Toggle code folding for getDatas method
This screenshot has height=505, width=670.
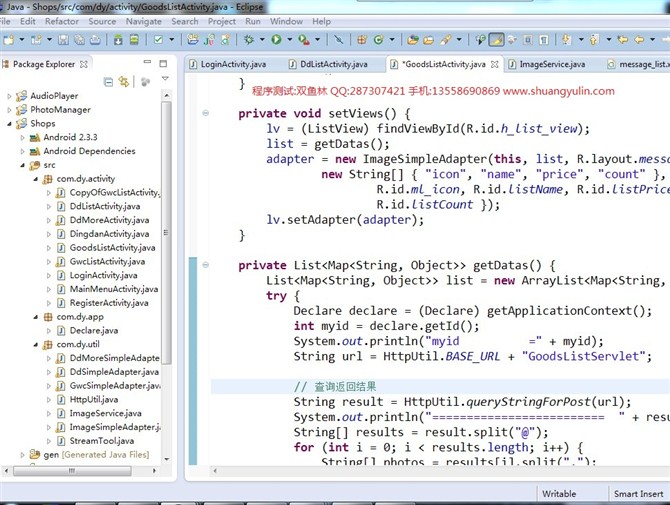click(x=206, y=265)
